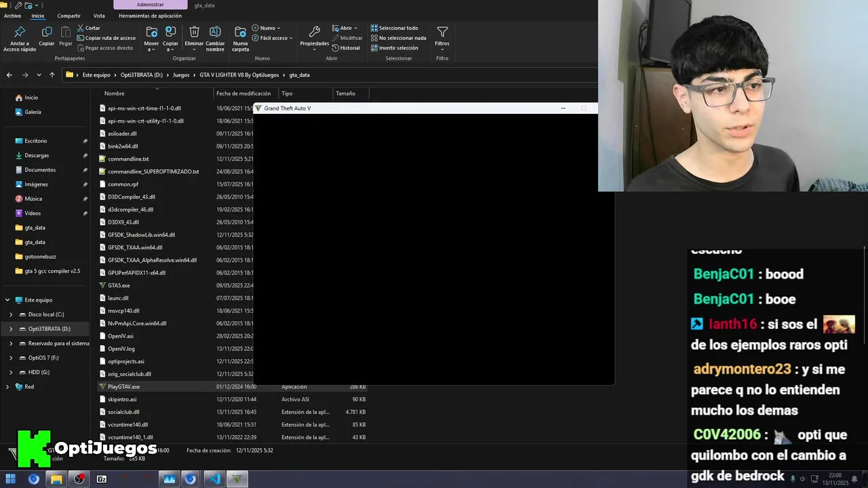Image resolution: width=868 pixels, height=488 pixels.
Task: Pin folder with Anclar a Acceso rápido
Action: pyautogui.click(x=20, y=39)
